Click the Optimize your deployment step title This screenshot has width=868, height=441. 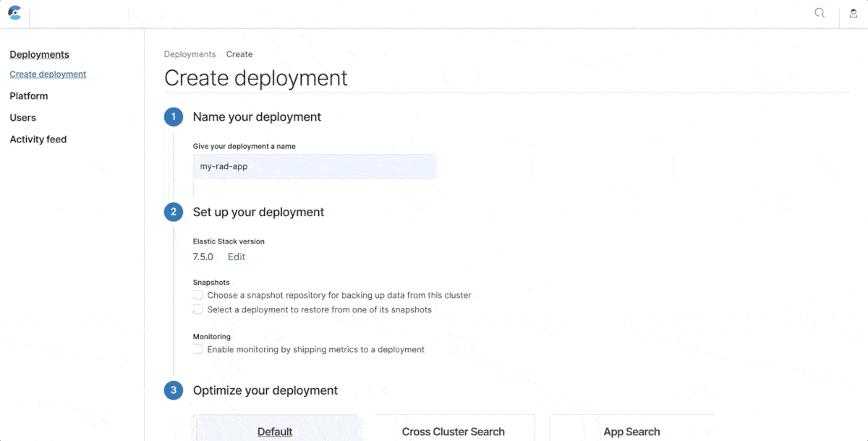[x=265, y=390]
